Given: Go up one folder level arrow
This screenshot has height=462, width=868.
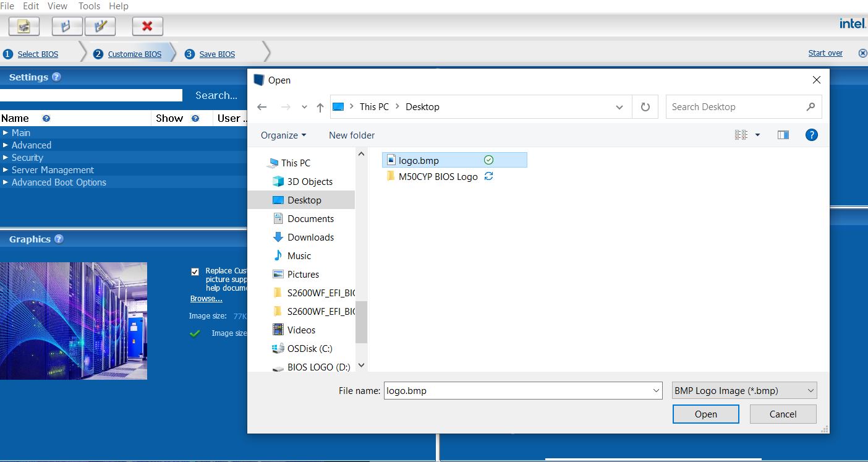Looking at the screenshot, I should (x=320, y=107).
